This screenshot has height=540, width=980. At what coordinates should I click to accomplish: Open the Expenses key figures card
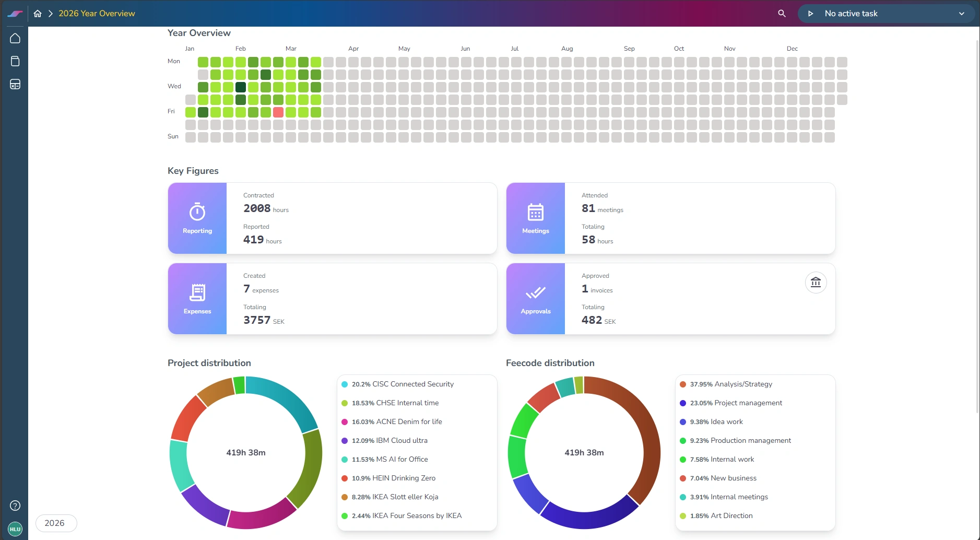tap(197, 299)
